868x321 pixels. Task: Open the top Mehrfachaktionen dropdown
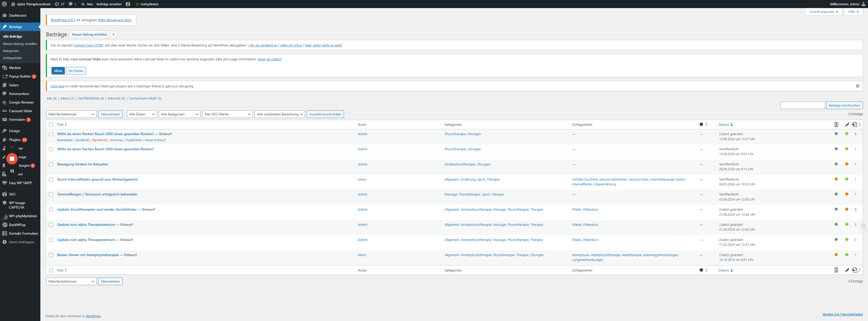pyautogui.click(x=71, y=114)
